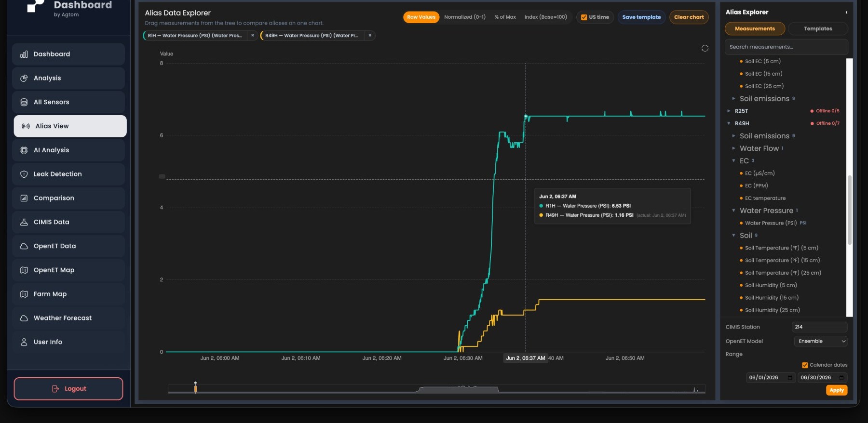The image size is (868, 423).
Task: Remove the R1H Water Pressure series chip
Action: click(x=252, y=35)
